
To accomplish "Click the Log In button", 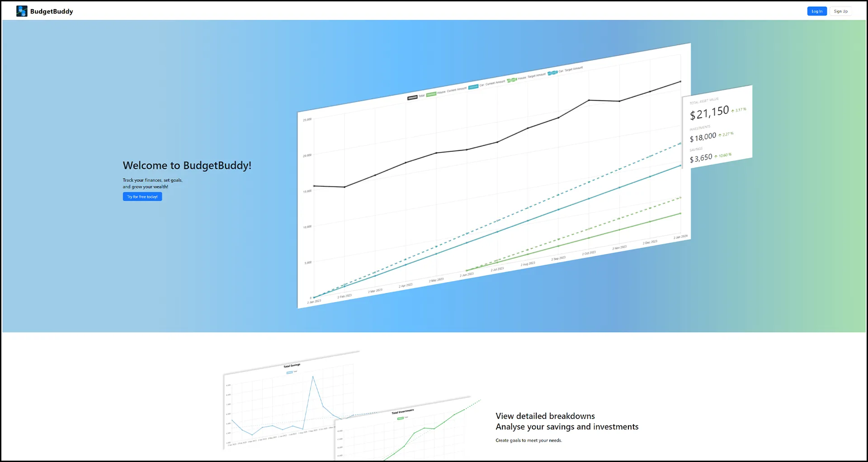I will (817, 11).
